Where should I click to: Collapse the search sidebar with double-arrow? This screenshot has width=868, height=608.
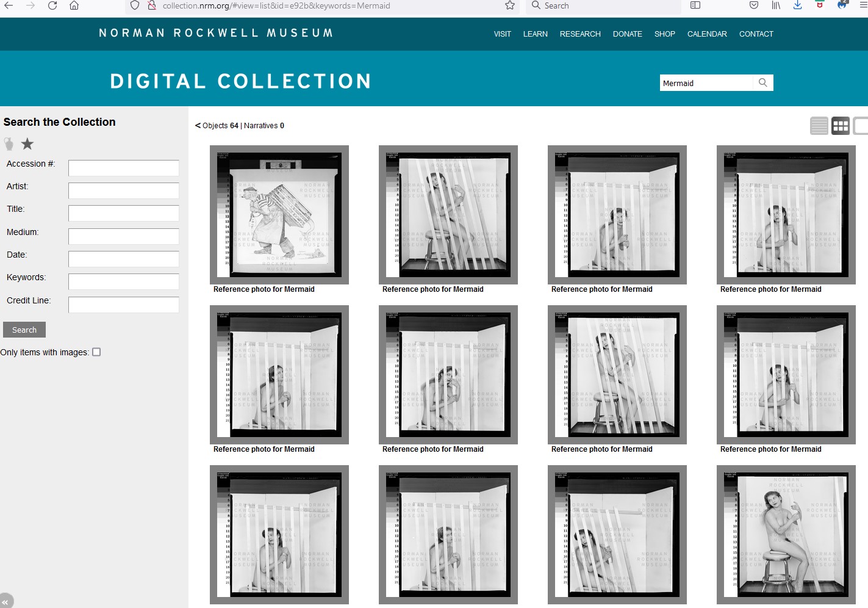(x=5, y=601)
